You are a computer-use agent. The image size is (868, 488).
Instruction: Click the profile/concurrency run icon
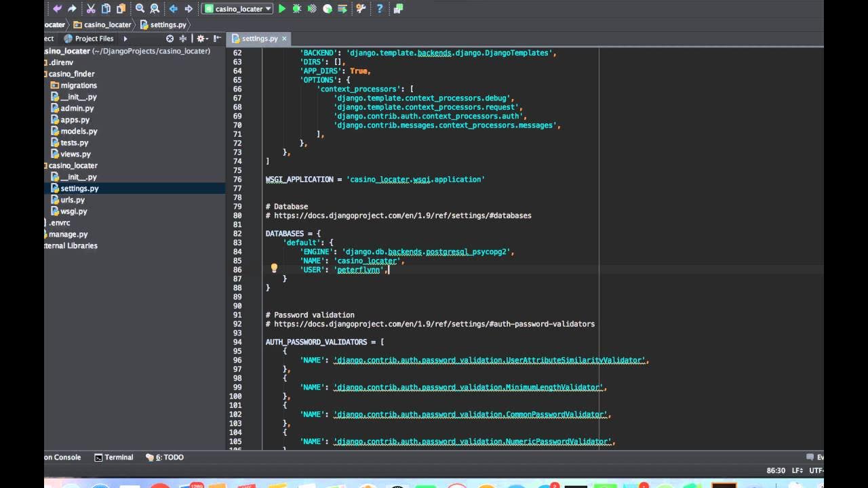(328, 9)
